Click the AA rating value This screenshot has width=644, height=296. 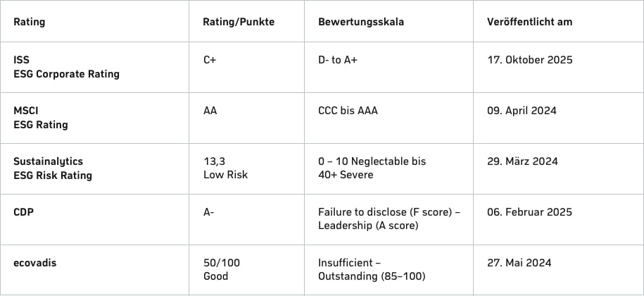[x=210, y=111]
